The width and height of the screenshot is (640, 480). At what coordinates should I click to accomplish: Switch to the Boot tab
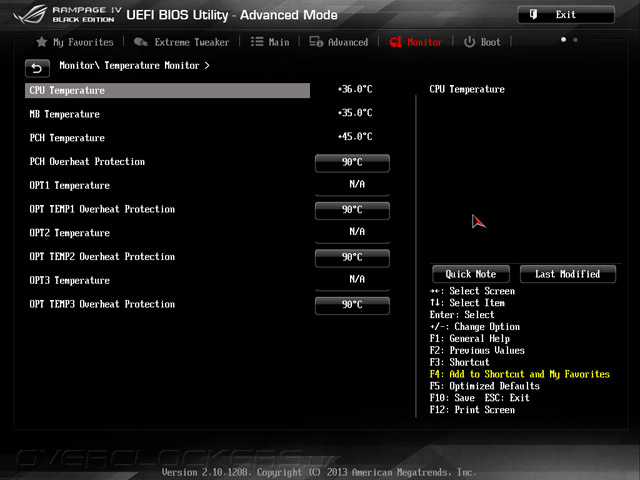(x=482, y=42)
